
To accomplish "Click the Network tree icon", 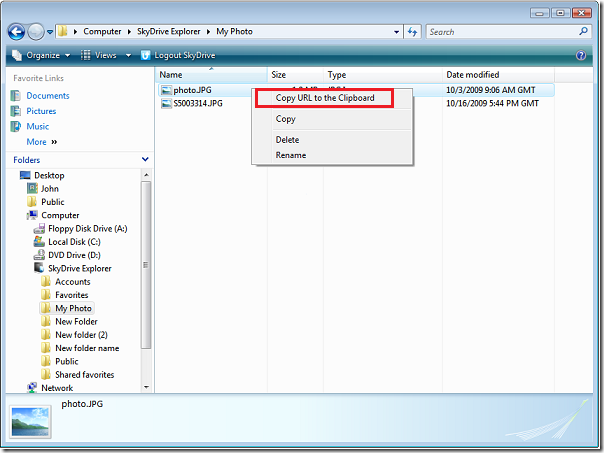I will [x=32, y=388].
